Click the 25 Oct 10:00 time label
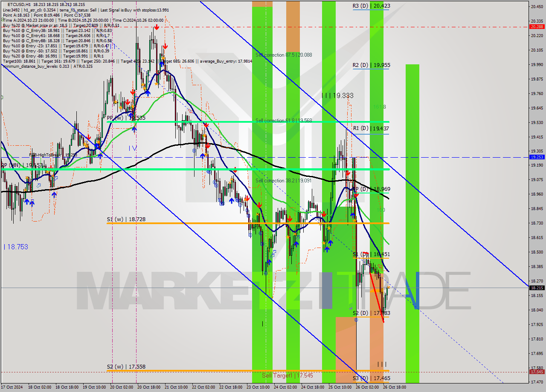 (340, 387)
